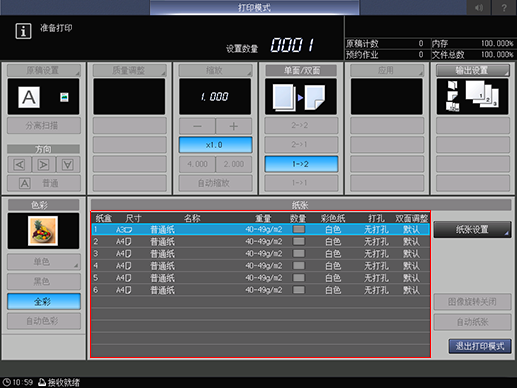The height and width of the screenshot is (388, 517).
Task: Click 退出打印模式 to exit print mode
Action: click(480, 346)
